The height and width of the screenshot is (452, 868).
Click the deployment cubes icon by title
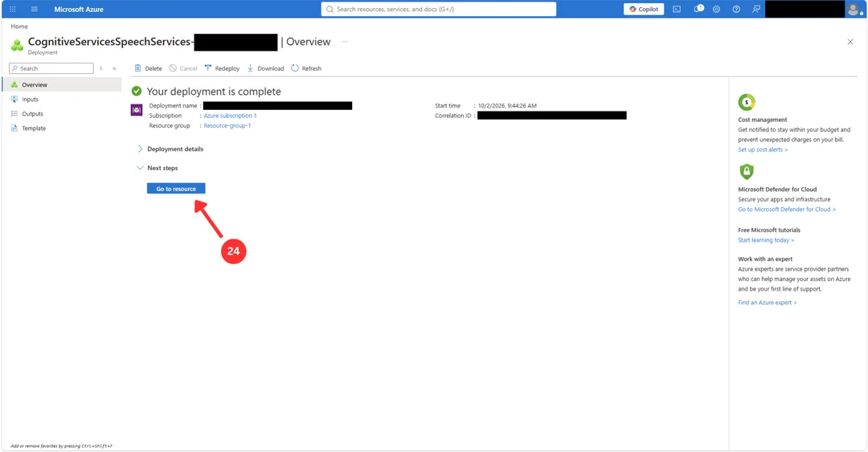click(x=17, y=46)
